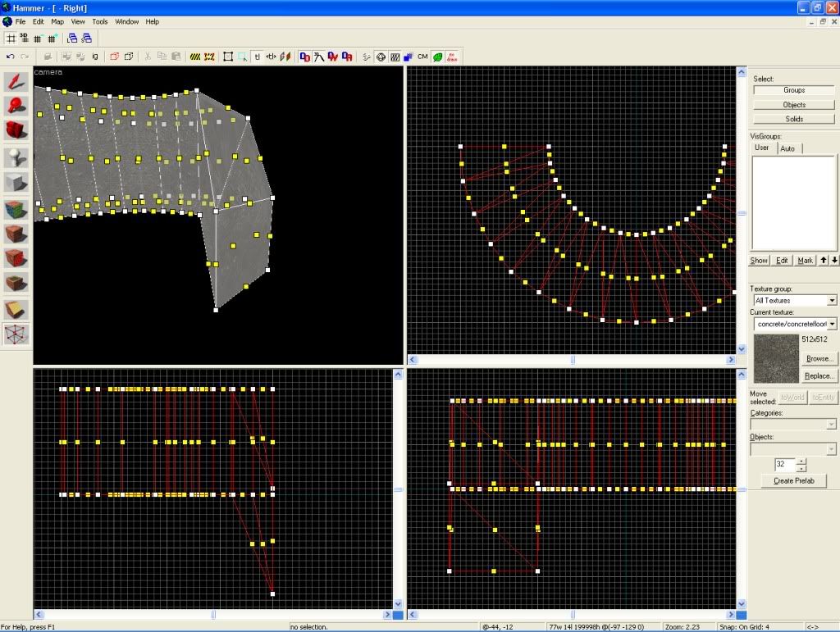Click the Browse... texture button
The height and width of the screenshot is (632, 840).
click(819, 359)
